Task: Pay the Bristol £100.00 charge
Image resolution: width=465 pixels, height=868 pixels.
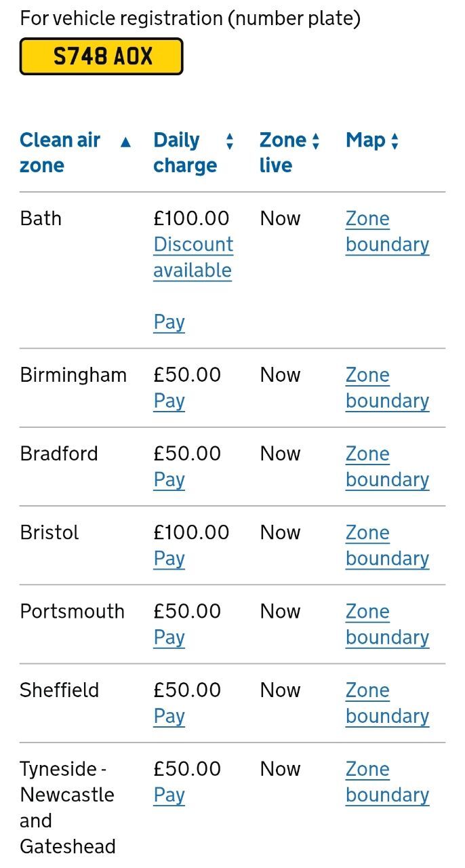Action: click(x=169, y=558)
